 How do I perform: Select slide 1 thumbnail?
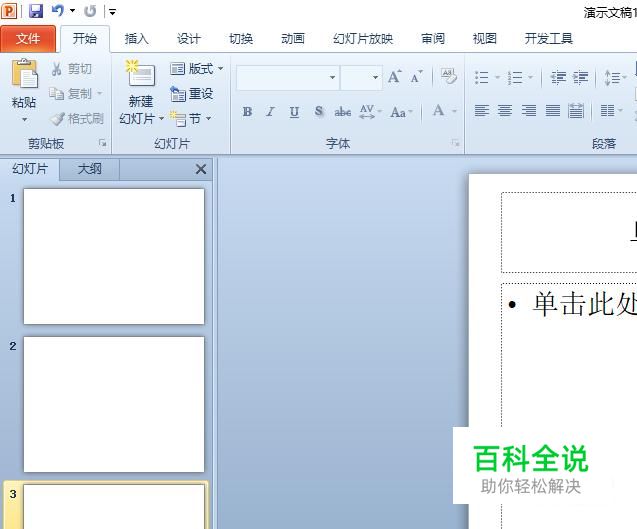tap(114, 256)
